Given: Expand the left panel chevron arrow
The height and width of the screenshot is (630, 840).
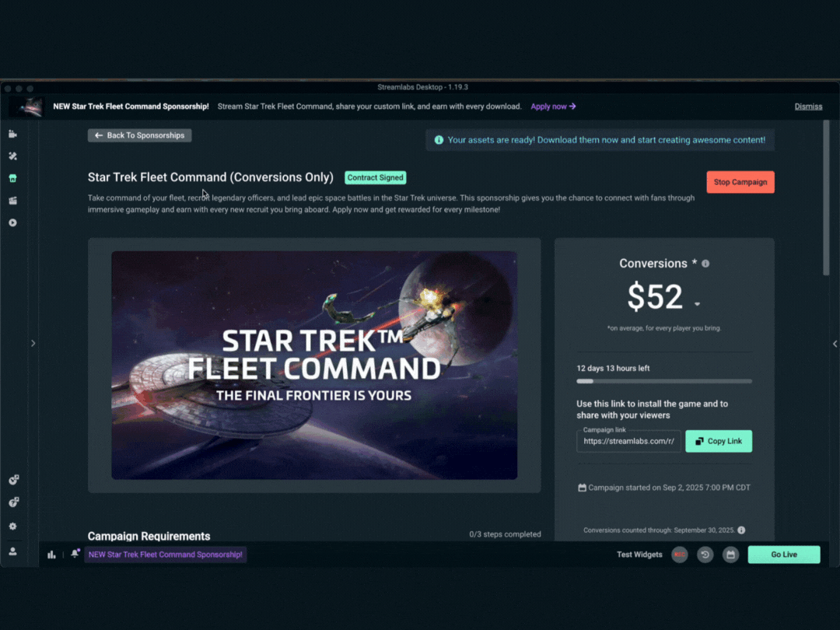Looking at the screenshot, I should 33,344.
